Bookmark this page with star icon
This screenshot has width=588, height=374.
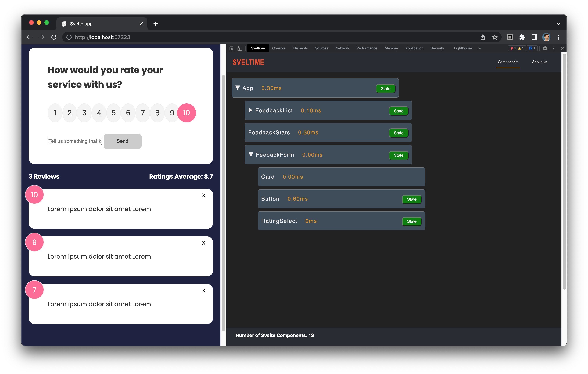tap(494, 37)
